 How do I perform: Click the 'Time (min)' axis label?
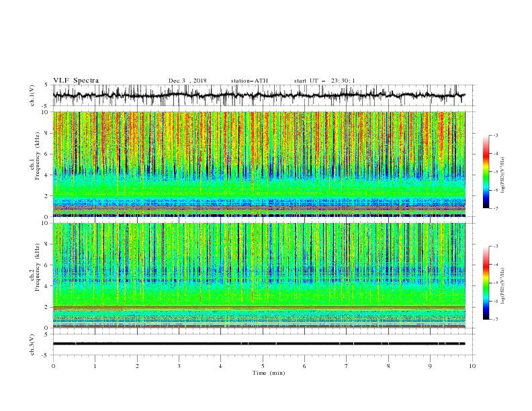coord(269,373)
